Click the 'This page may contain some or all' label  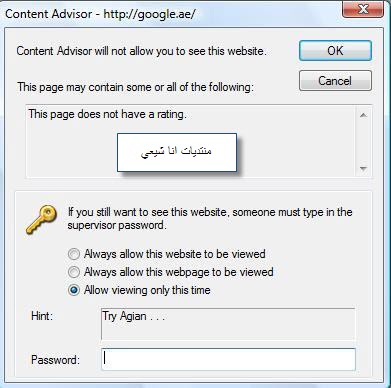tap(136, 87)
